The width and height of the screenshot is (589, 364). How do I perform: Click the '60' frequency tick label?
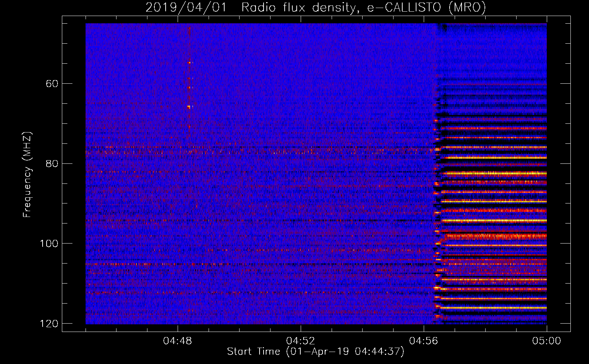coord(52,84)
